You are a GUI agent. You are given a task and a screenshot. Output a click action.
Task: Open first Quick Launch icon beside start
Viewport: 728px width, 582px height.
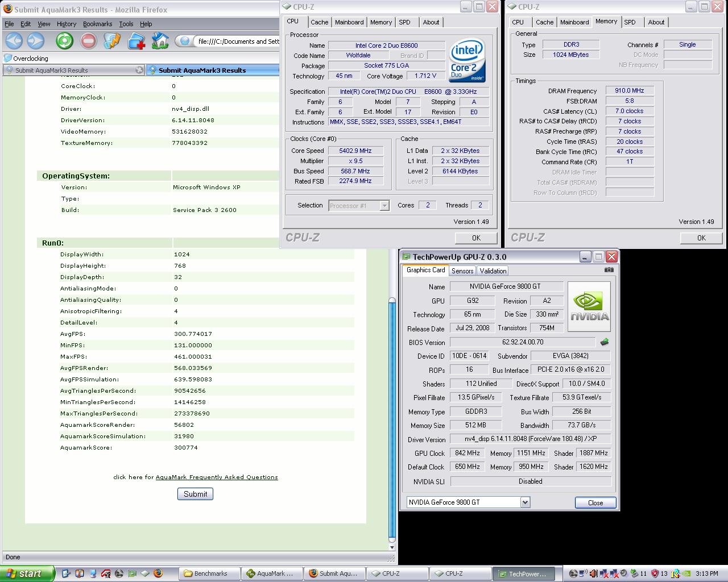(66, 573)
